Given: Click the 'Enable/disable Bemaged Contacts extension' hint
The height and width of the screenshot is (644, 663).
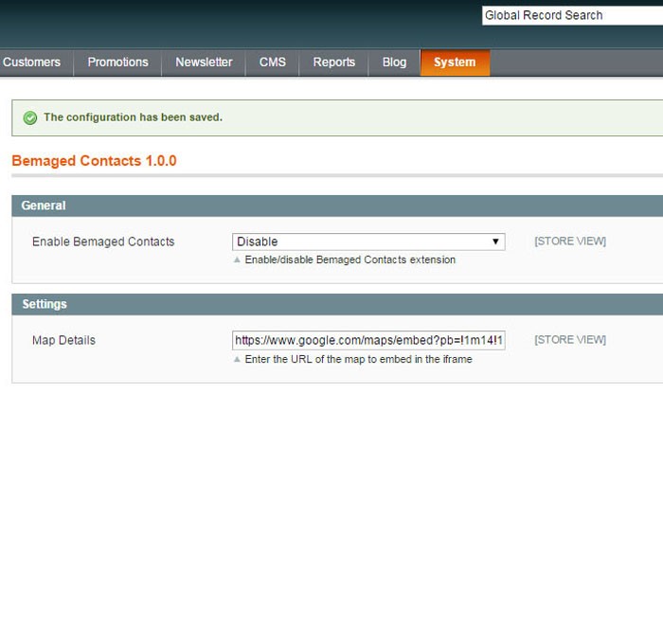Looking at the screenshot, I should coord(350,259).
